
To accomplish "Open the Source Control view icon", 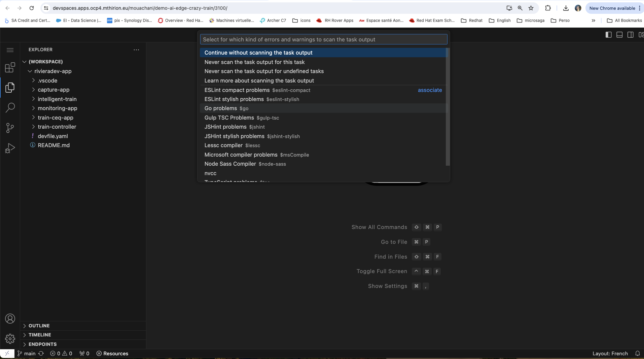I will (10, 128).
